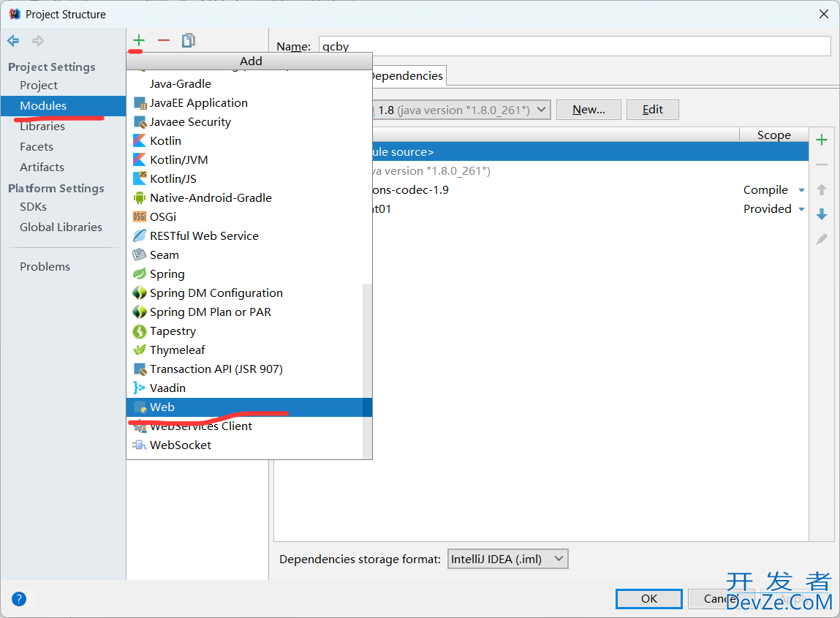Open Global Libraries settings

(x=63, y=227)
